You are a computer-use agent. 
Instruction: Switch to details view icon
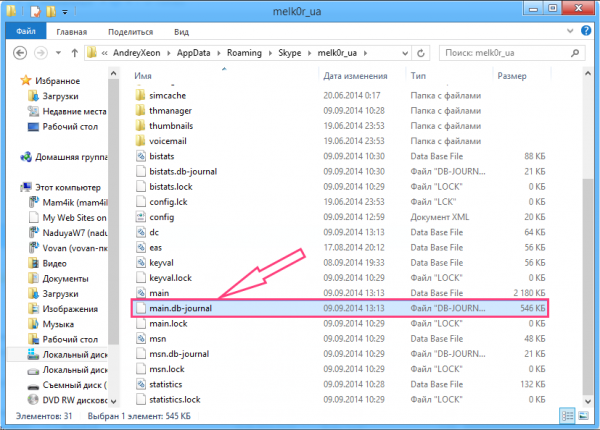(x=567, y=415)
